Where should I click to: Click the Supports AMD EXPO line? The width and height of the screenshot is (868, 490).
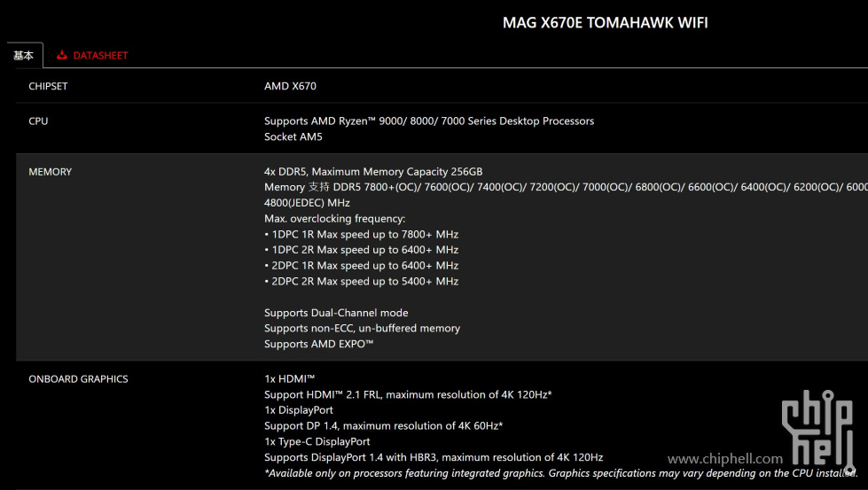[319, 344]
